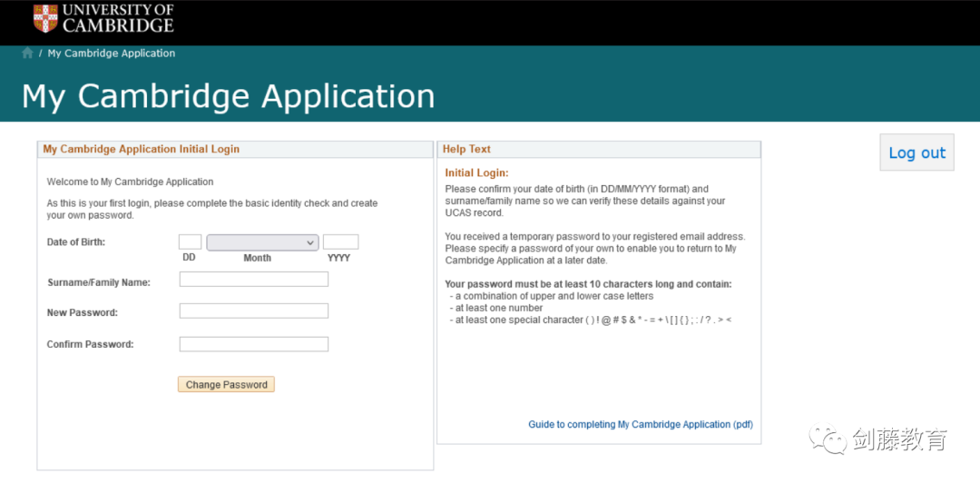Click the 'at least one number' requirement text
The width and height of the screenshot is (980, 483).
click(499, 308)
